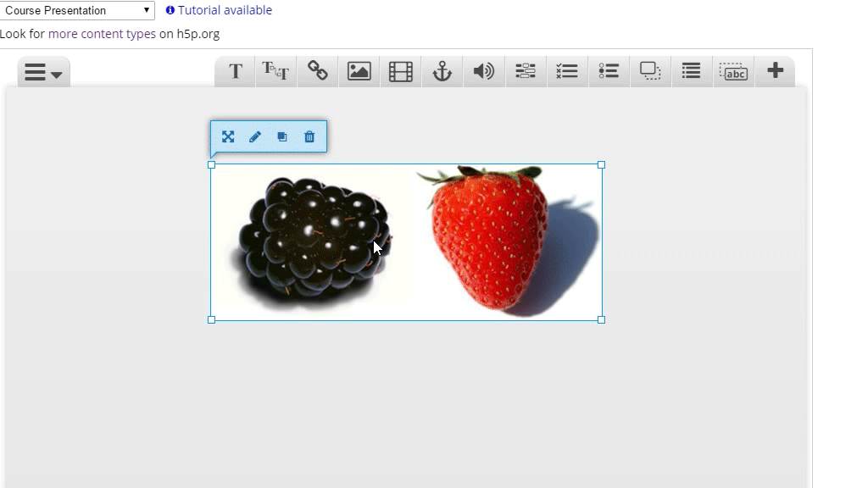This screenshot has width=868, height=488.
Task: Add a Continuous Text element
Action: point(275,71)
